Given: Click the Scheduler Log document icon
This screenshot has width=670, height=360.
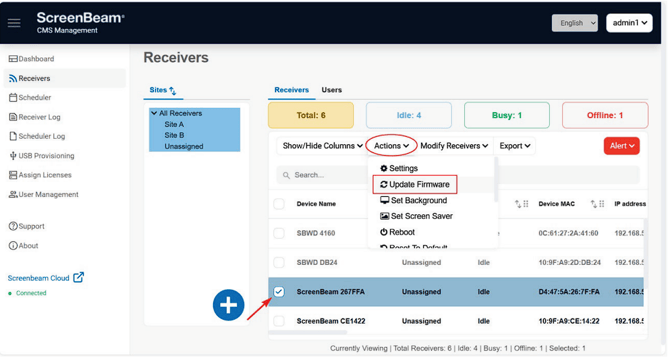Looking at the screenshot, I should pyautogui.click(x=13, y=136).
